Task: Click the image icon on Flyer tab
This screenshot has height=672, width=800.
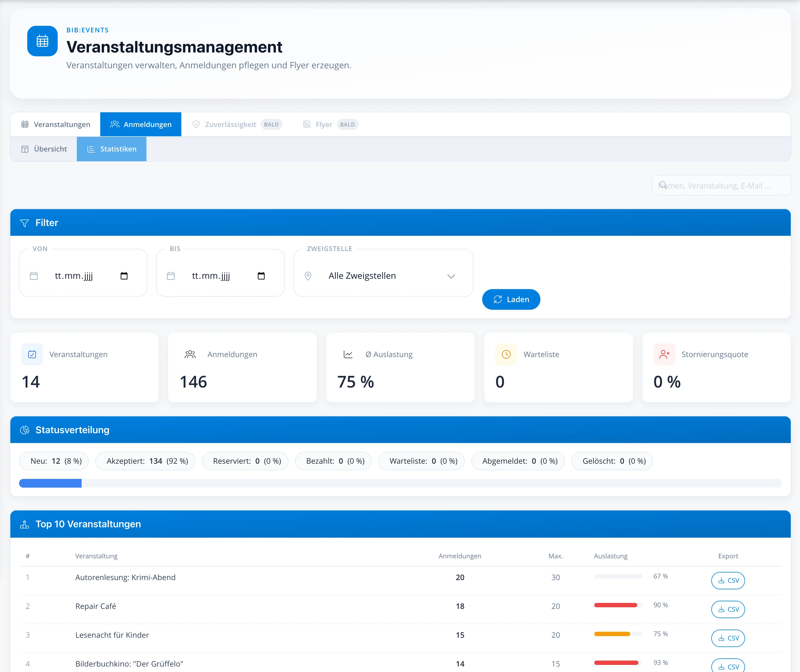Action: [x=306, y=124]
